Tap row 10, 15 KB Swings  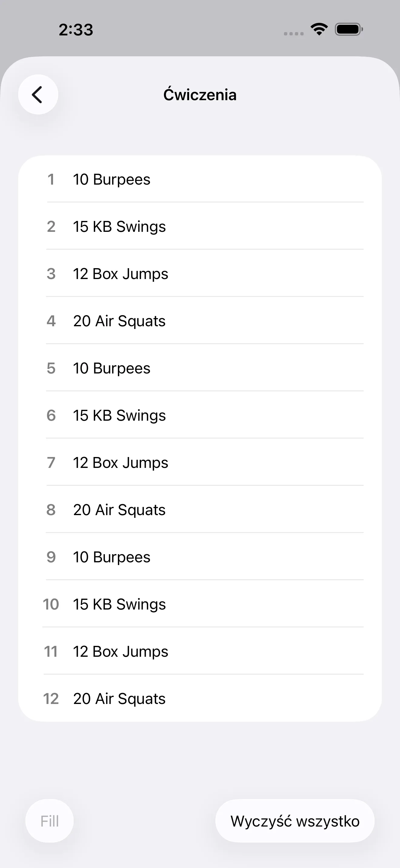tap(200, 604)
